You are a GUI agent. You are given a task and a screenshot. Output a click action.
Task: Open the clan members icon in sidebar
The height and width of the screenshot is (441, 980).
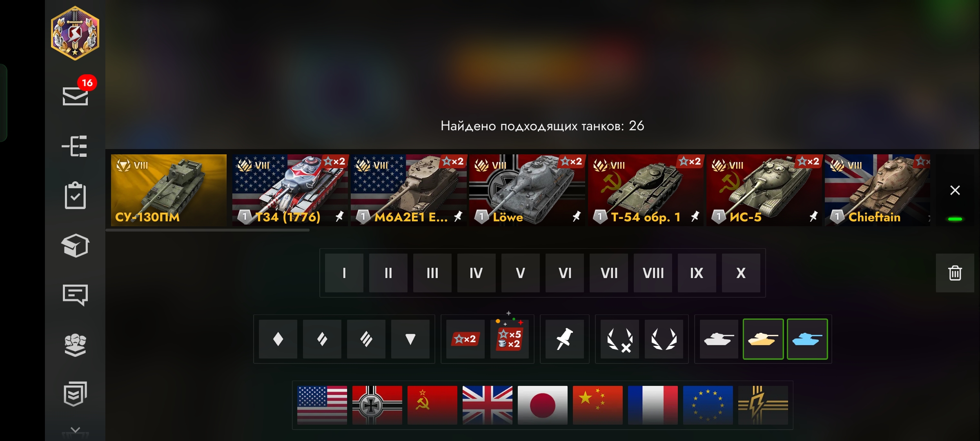click(75, 345)
